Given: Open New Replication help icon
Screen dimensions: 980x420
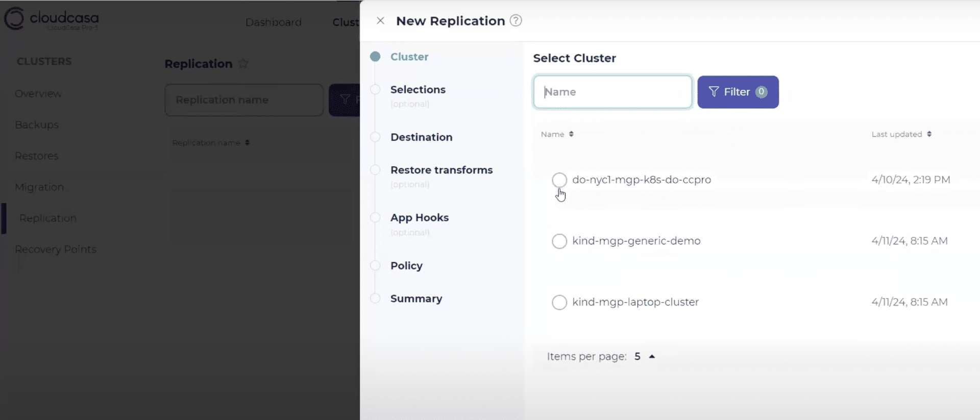Looking at the screenshot, I should (x=516, y=20).
